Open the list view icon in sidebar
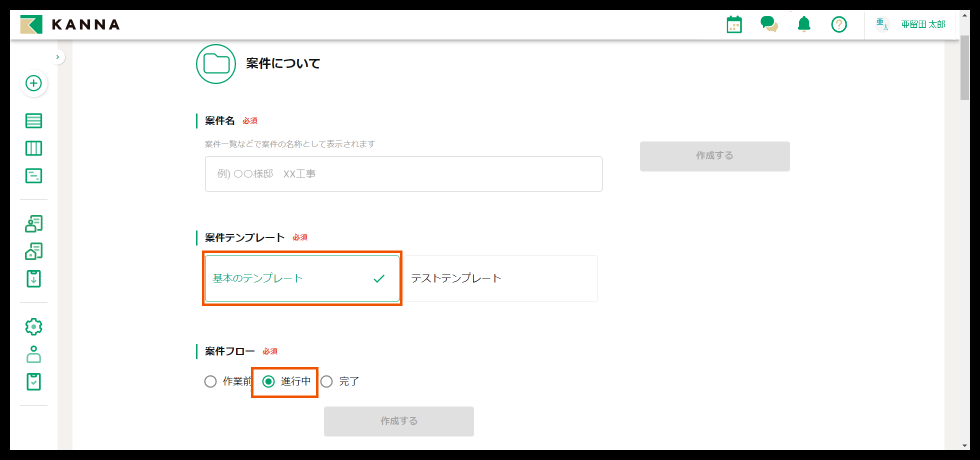 click(x=33, y=120)
